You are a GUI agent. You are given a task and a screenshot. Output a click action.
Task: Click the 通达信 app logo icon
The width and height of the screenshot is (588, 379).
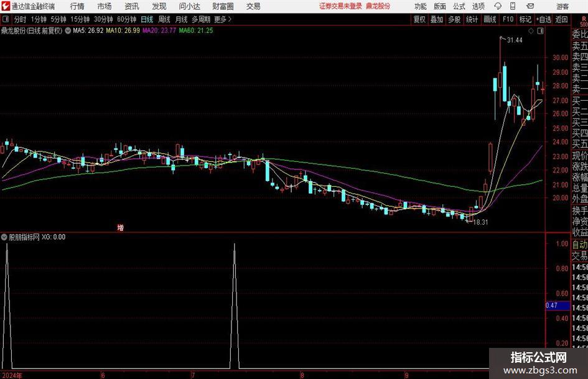pos(6,6)
